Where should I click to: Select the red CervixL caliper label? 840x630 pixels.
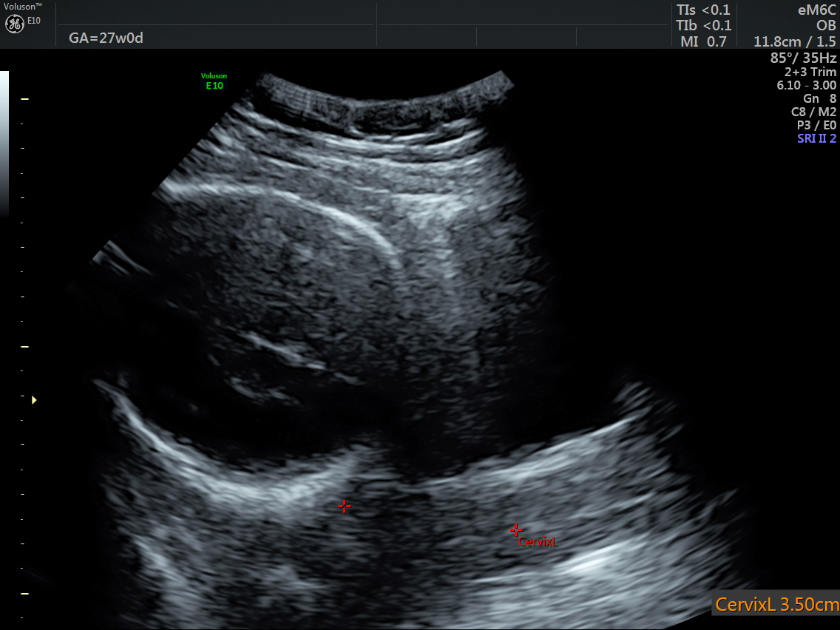(x=537, y=542)
